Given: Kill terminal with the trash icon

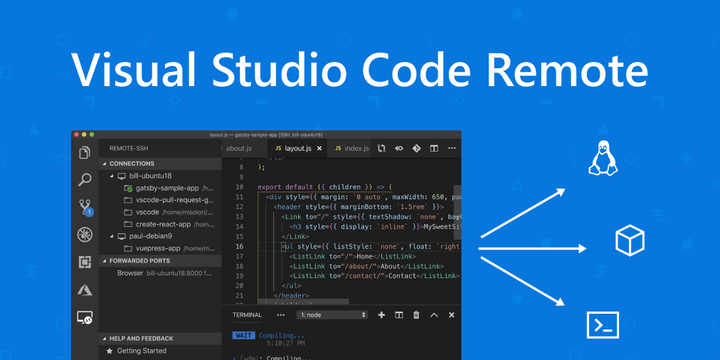Looking at the screenshot, I should point(416,315).
